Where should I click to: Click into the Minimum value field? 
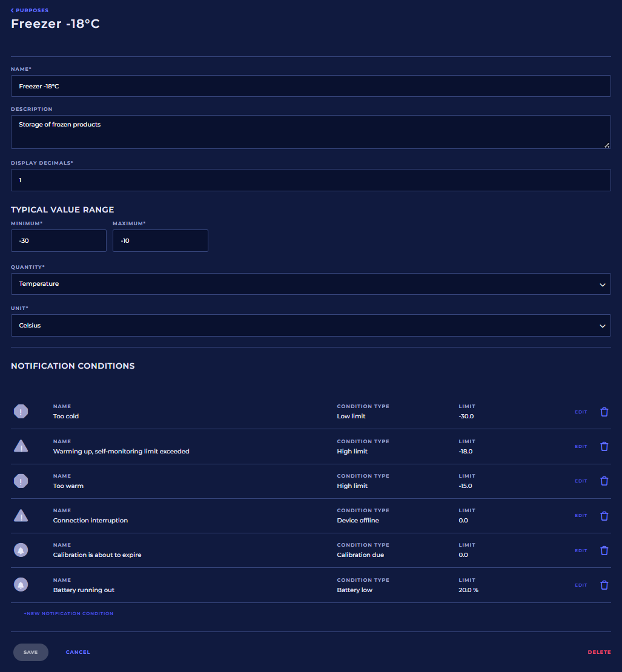coord(59,240)
